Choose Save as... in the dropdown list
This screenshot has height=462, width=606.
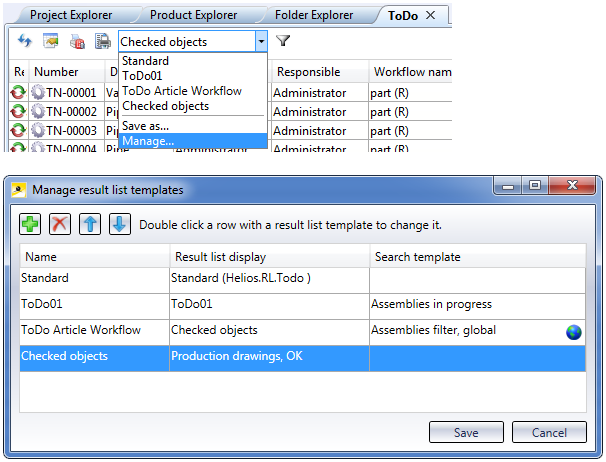(145, 126)
